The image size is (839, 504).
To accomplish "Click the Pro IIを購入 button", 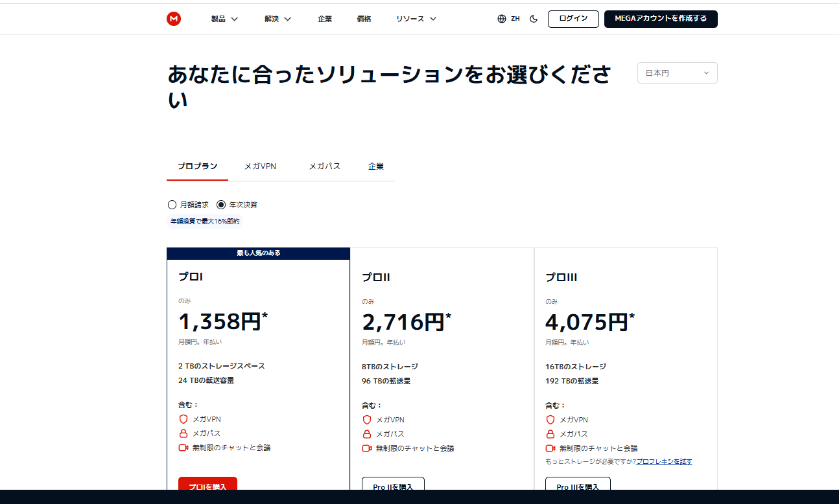I will [x=393, y=484].
